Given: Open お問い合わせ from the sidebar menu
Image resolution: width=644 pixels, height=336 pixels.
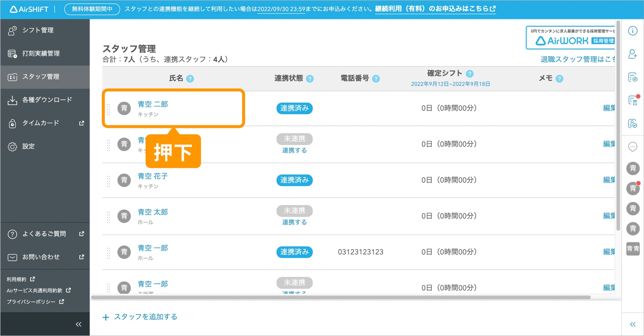Looking at the screenshot, I should [41, 257].
